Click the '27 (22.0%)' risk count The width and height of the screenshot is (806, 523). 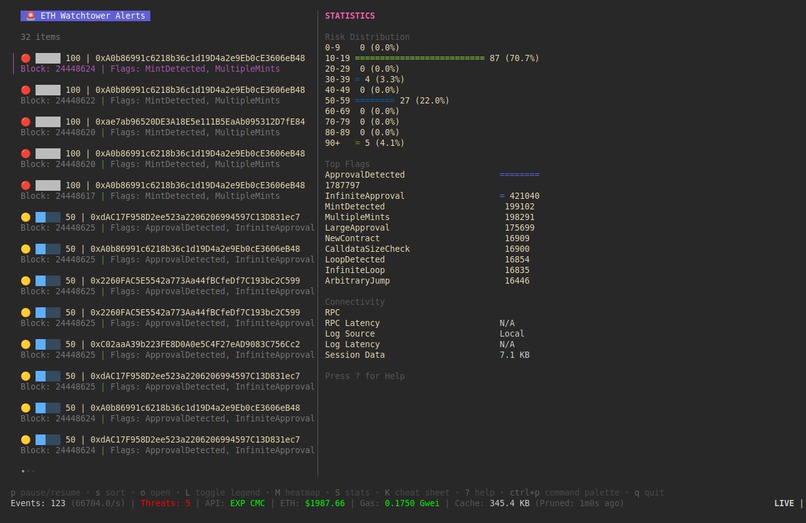[x=424, y=101]
